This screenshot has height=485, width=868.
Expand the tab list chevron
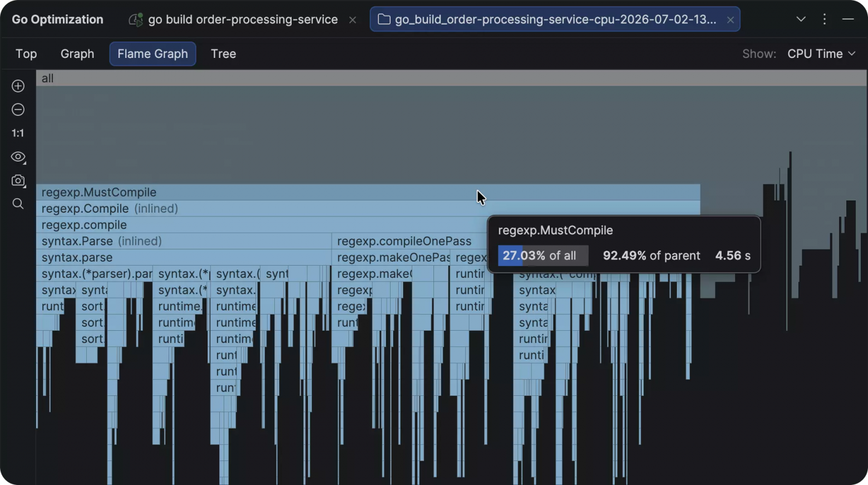(x=801, y=19)
